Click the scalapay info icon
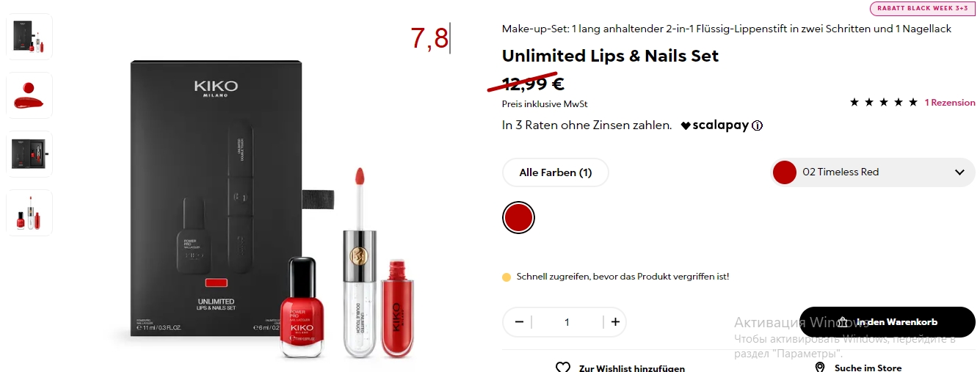 click(x=758, y=125)
